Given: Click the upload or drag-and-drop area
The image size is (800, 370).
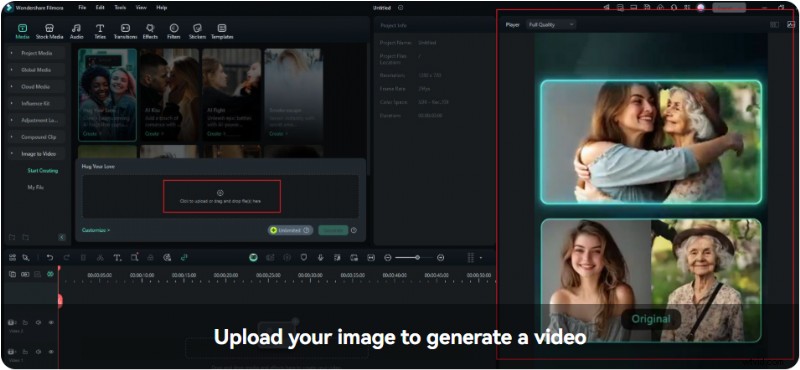Looking at the screenshot, I should (220, 196).
